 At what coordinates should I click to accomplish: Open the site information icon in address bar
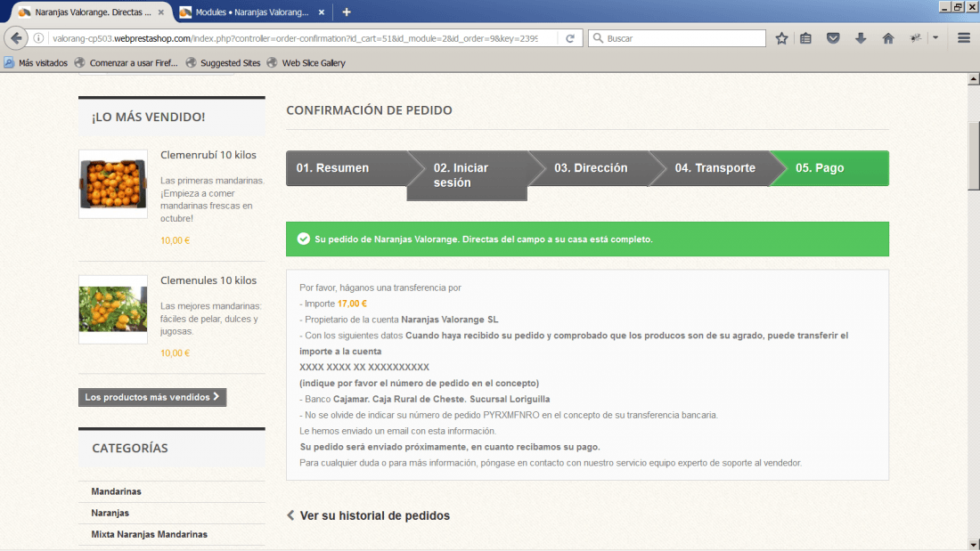coord(38,38)
